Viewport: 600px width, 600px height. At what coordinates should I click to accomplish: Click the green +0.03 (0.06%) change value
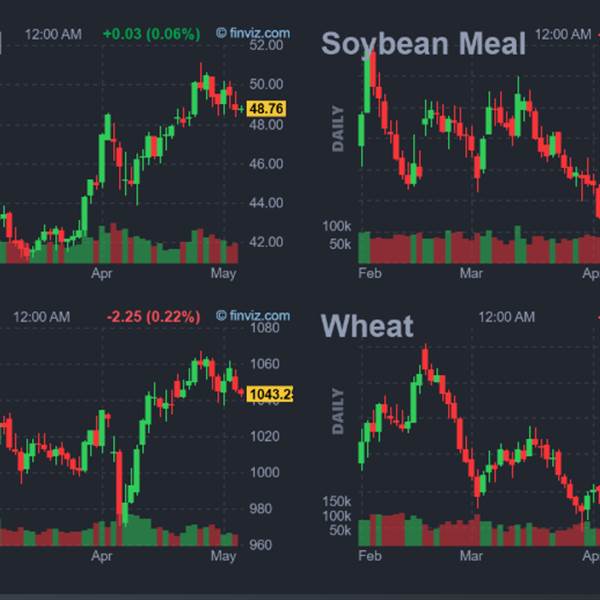point(152,34)
